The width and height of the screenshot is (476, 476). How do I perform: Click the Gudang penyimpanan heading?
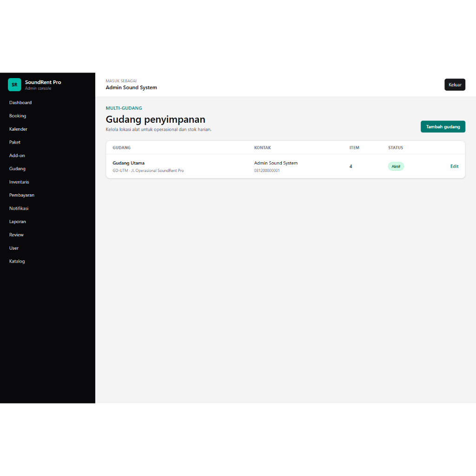tap(155, 119)
